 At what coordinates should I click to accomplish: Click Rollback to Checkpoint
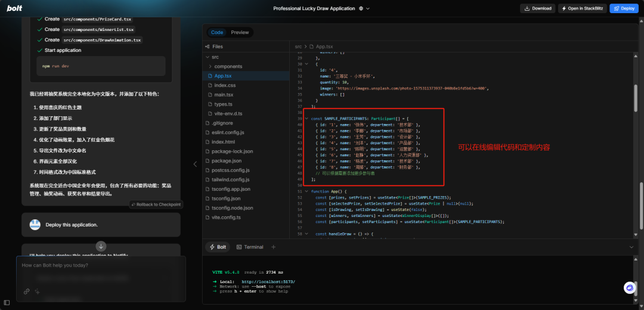coord(156,204)
